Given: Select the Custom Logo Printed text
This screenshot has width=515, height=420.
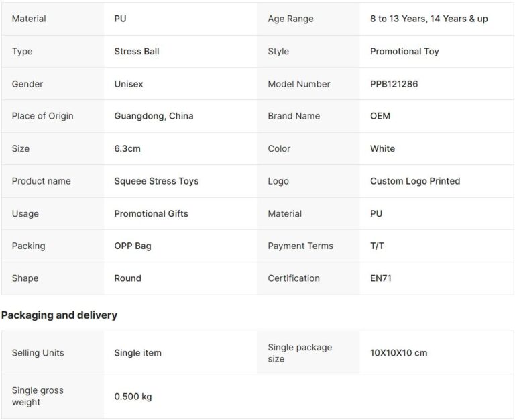Looking at the screenshot, I should pos(415,181).
